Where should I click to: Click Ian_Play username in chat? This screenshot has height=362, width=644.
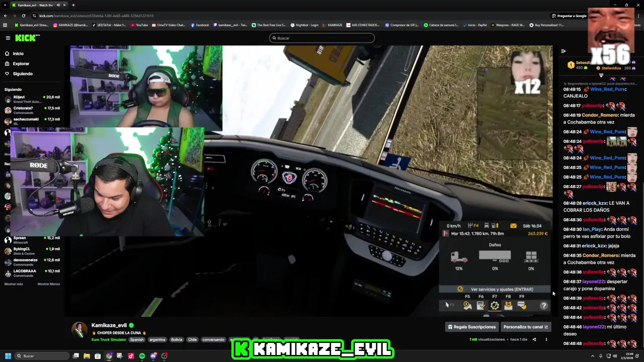tap(592, 229)
